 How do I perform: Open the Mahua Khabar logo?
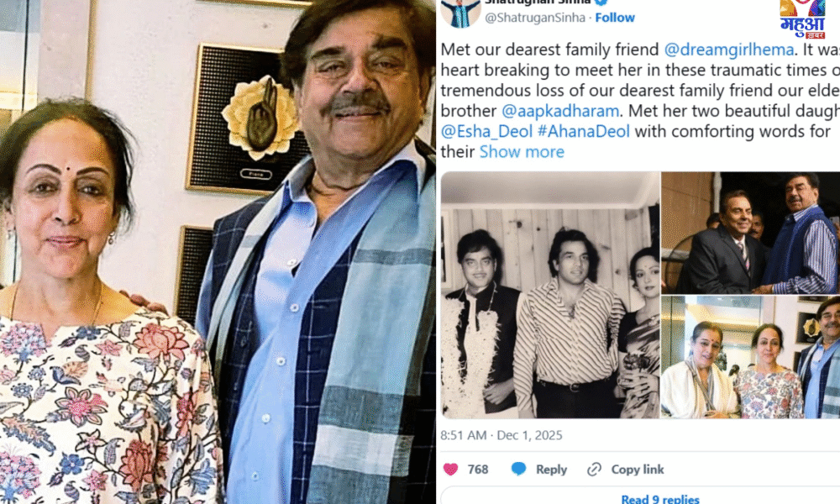click(x=802, y=18)
